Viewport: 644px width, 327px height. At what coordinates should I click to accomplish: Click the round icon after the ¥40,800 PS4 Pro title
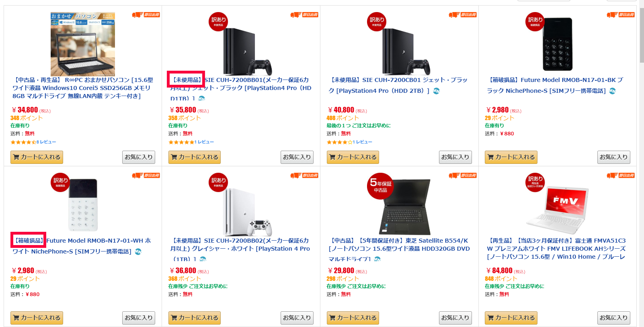(436, 91)
